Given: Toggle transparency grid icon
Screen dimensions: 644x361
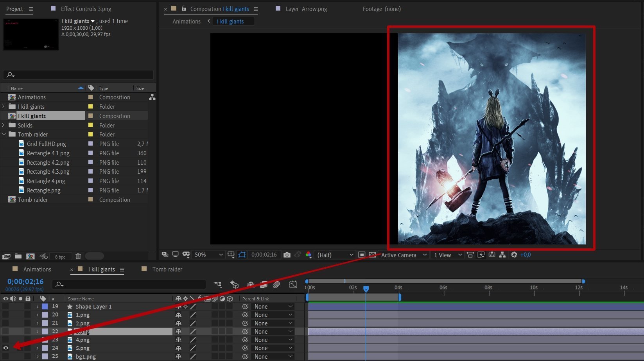Looking at the screenshot, I should click(372, 255).
